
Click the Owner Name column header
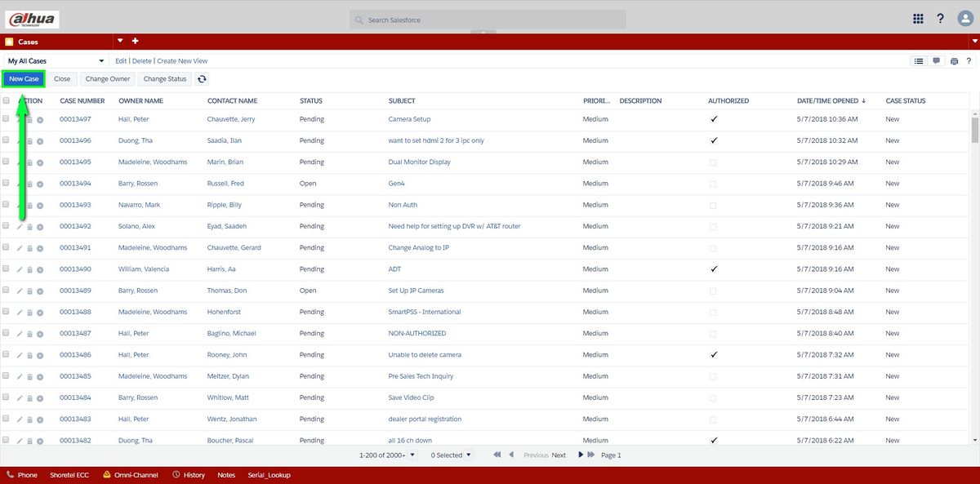coord(140,101)
